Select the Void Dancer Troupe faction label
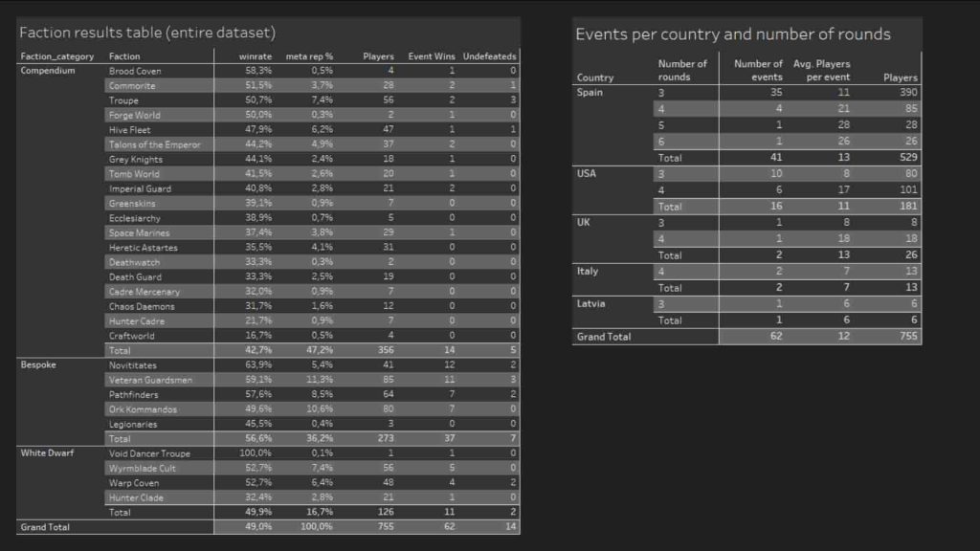 click(149, 453)
